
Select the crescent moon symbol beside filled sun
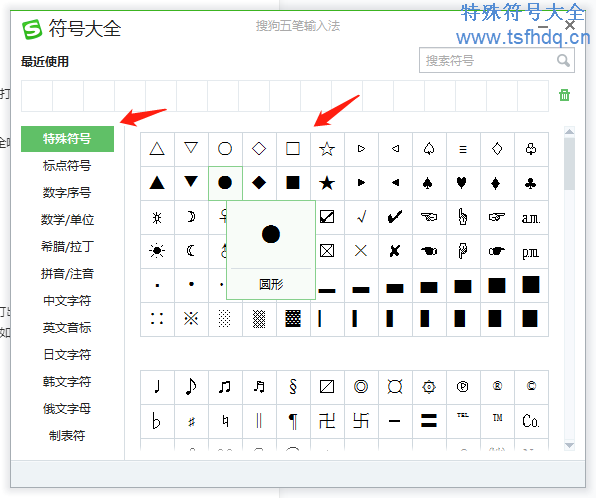tap(191, 251)
